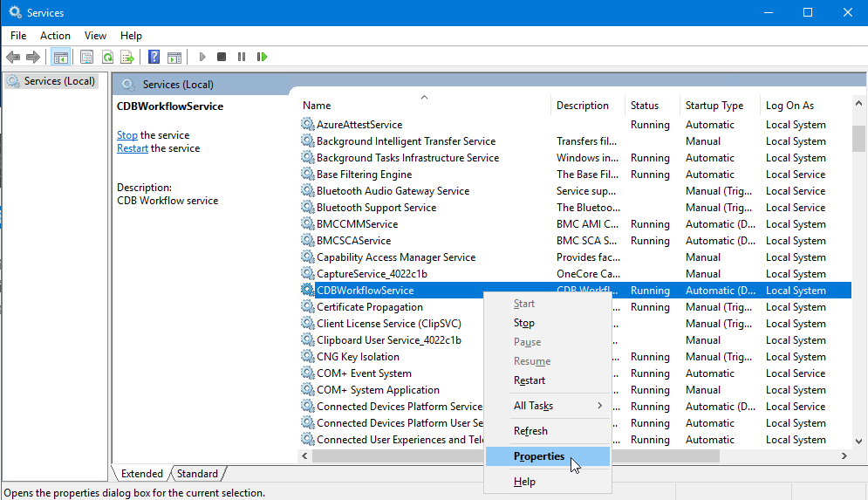
Task: Sort by the Name column header
Action: [x=424, y=106]
